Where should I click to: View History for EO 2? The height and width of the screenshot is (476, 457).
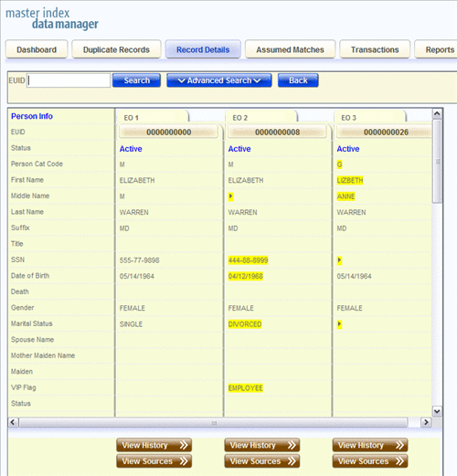[262, 445]
